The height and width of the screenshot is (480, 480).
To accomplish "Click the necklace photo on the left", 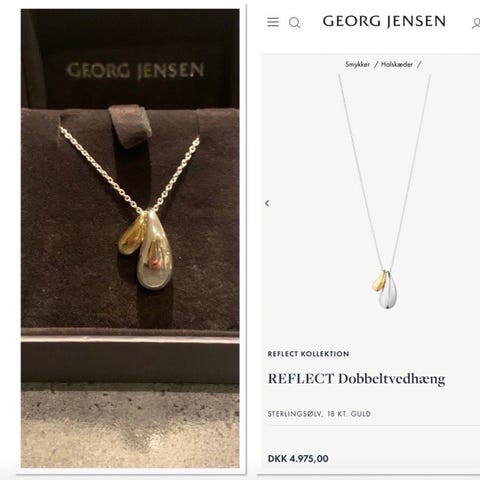I will click(x=130, y=238).
